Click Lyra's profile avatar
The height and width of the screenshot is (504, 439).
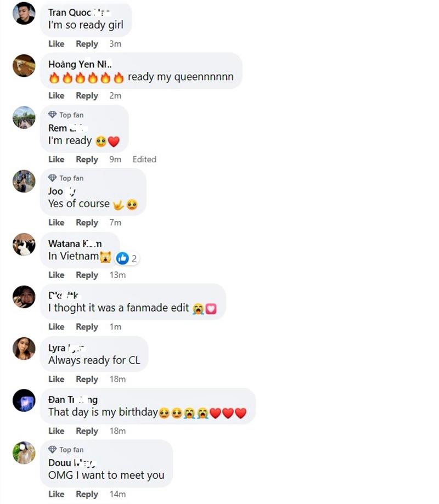point(24,348)
